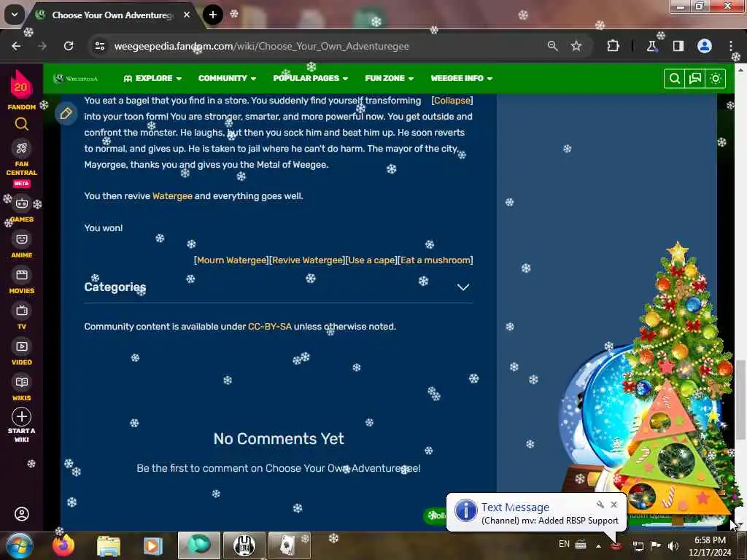Click the site information icon in address bar
Screen dimensions: 747x560
[x=100, y=46]
